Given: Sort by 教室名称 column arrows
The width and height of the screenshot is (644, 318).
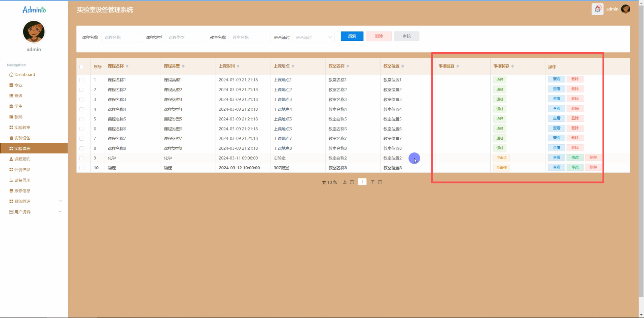Looking at the screenshot, I should (x=348, y=66).
